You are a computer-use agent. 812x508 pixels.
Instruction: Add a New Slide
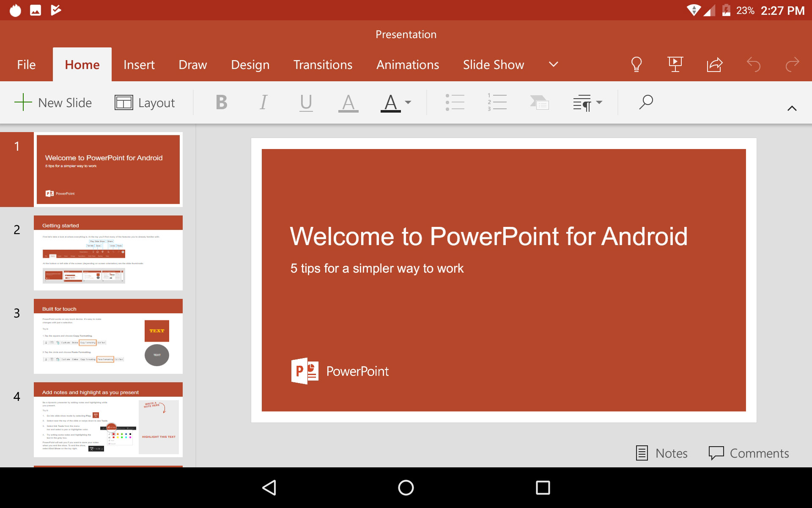pyautogui.click(x=53, y=102)
